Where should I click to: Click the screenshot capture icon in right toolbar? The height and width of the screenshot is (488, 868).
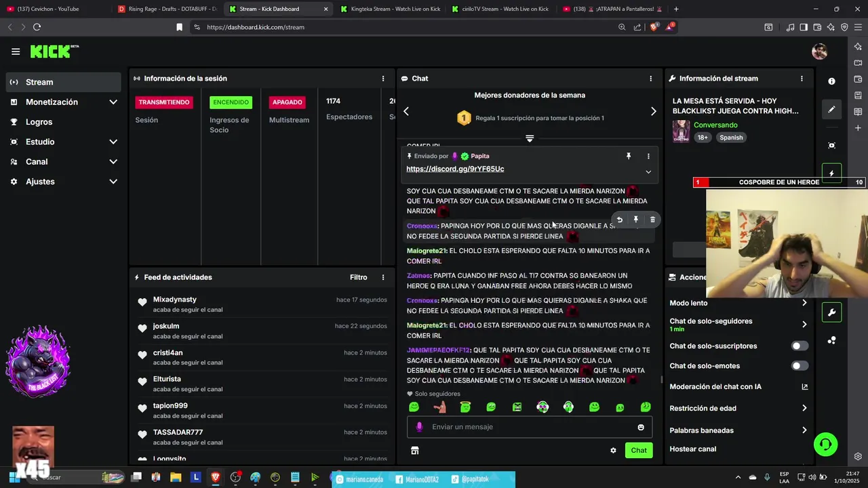(x=831, y=145)
